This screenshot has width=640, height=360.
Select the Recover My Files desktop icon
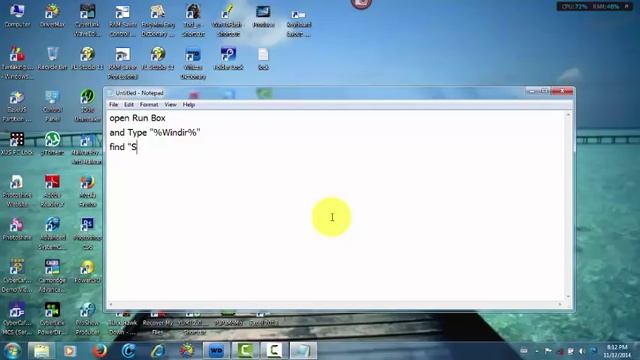pos(158,324)
